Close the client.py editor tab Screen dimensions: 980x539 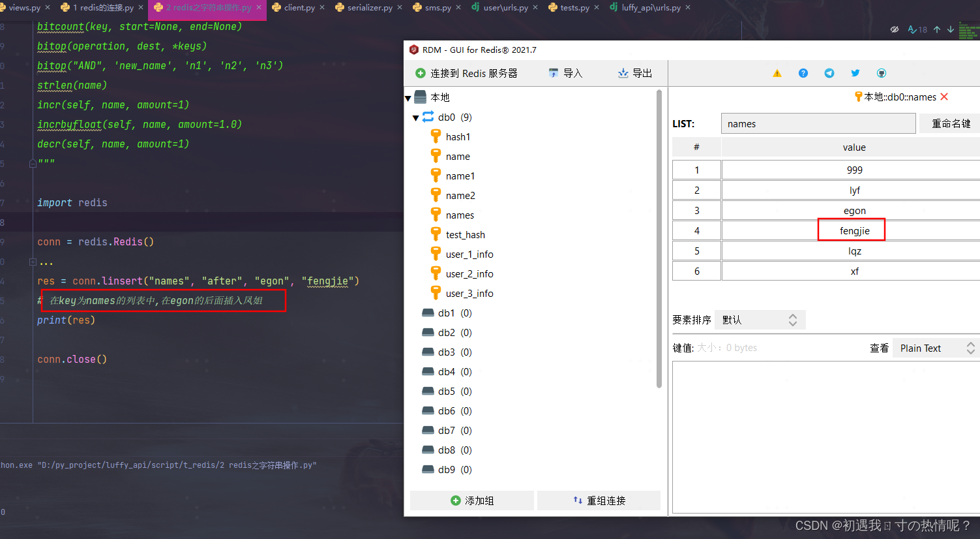point(322,8)
